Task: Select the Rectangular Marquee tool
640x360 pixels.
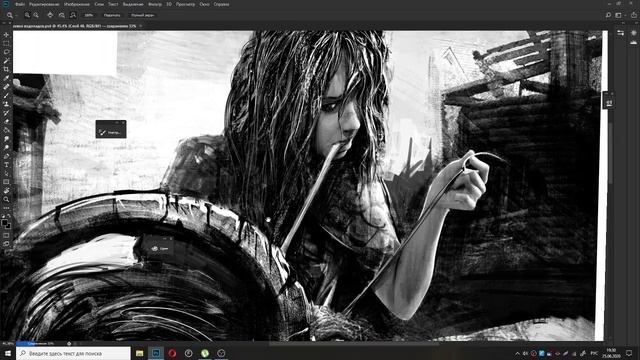Action: coord(6,44)
